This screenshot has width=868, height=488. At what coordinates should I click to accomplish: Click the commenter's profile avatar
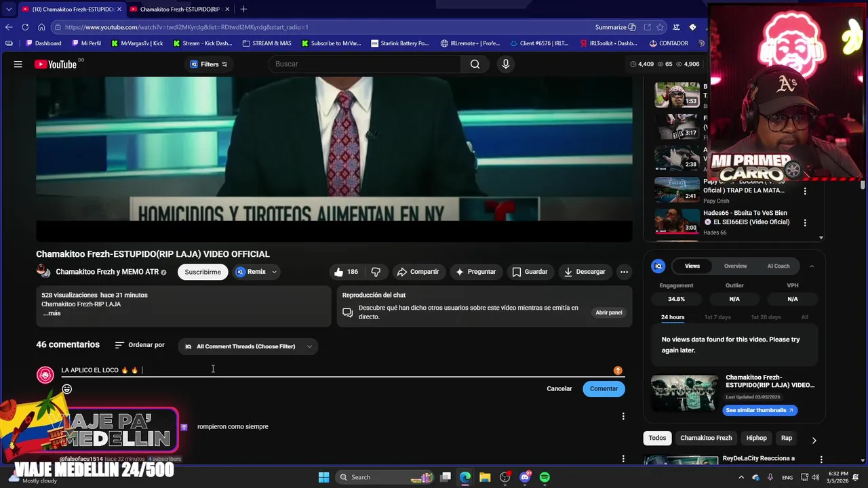click(45, 375)
